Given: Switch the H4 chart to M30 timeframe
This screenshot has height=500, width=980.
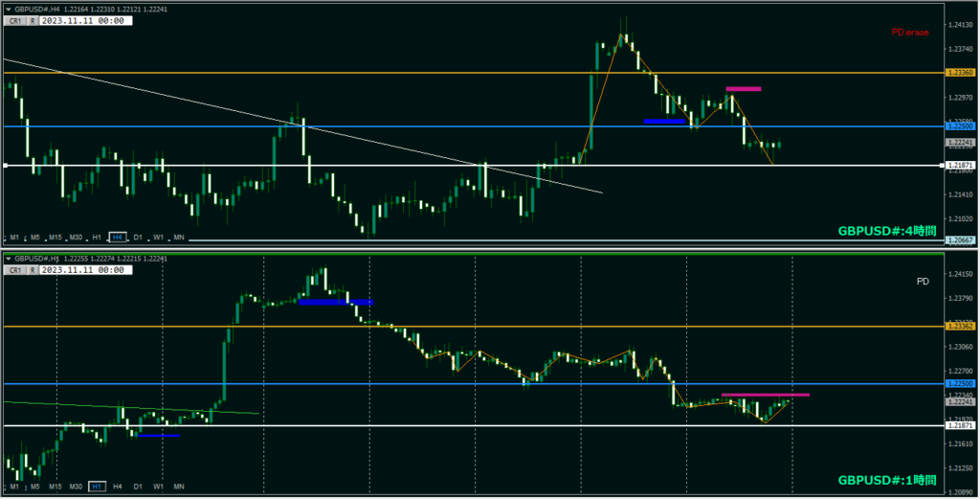Looking at the screenshot, I should 77,238.
